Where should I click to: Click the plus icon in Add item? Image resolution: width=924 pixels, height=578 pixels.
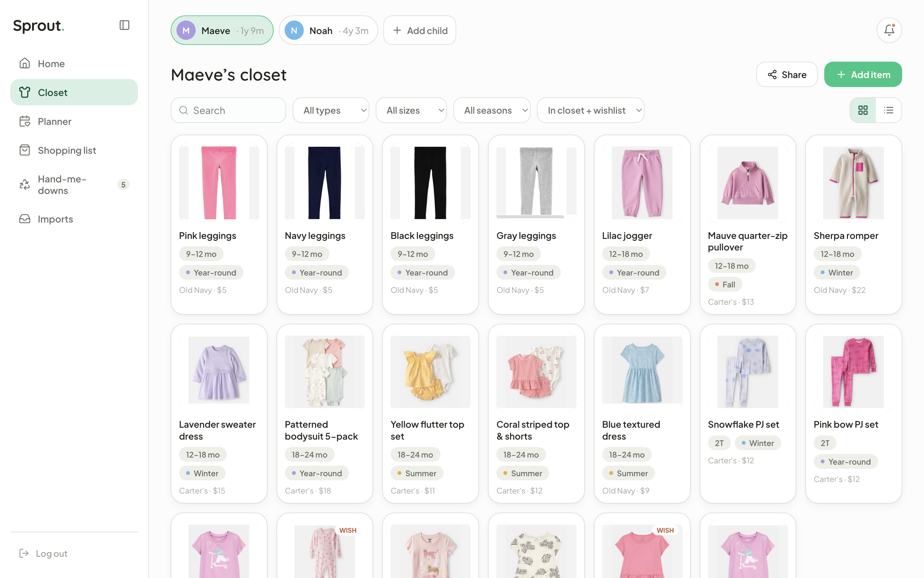[841, 74]
